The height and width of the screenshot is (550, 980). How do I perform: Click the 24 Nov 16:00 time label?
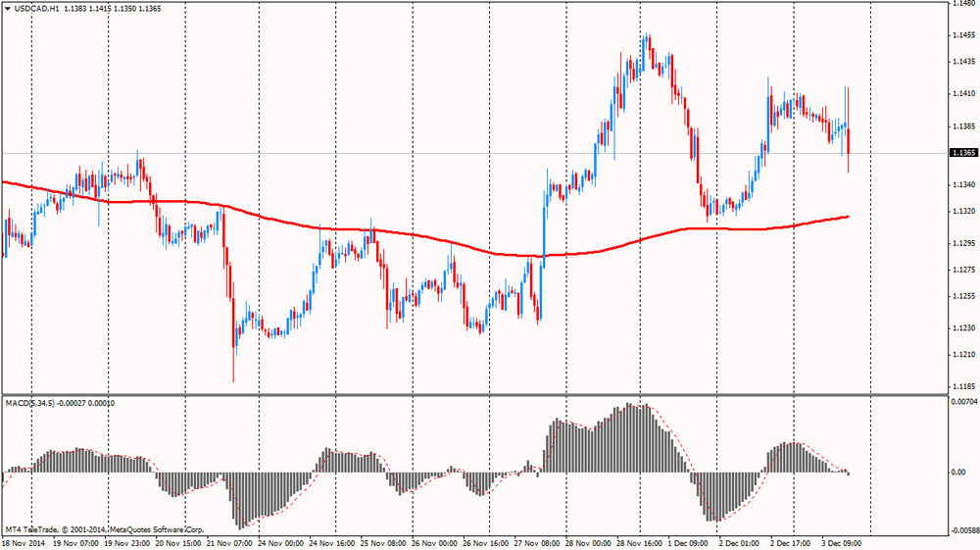332,544
